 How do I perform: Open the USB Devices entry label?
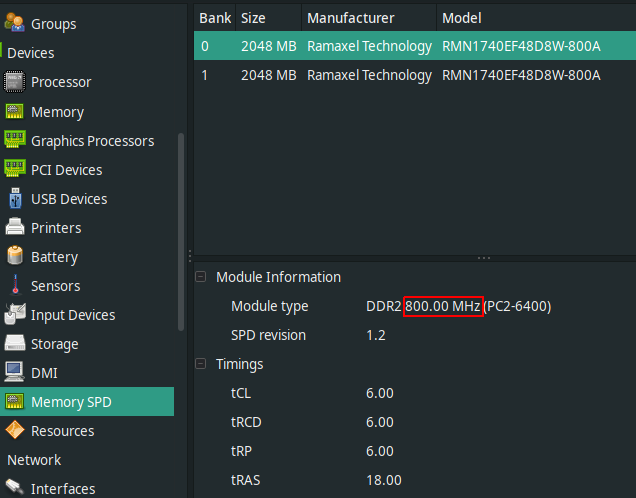[x=69, y=199]
